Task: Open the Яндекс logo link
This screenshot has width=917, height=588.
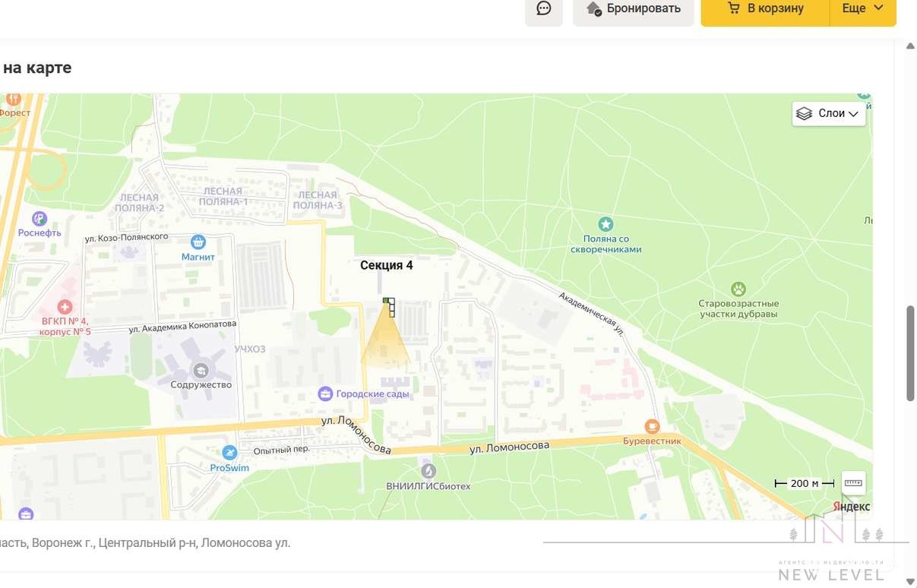Action: pyautogui.click(x=851, y=507)
